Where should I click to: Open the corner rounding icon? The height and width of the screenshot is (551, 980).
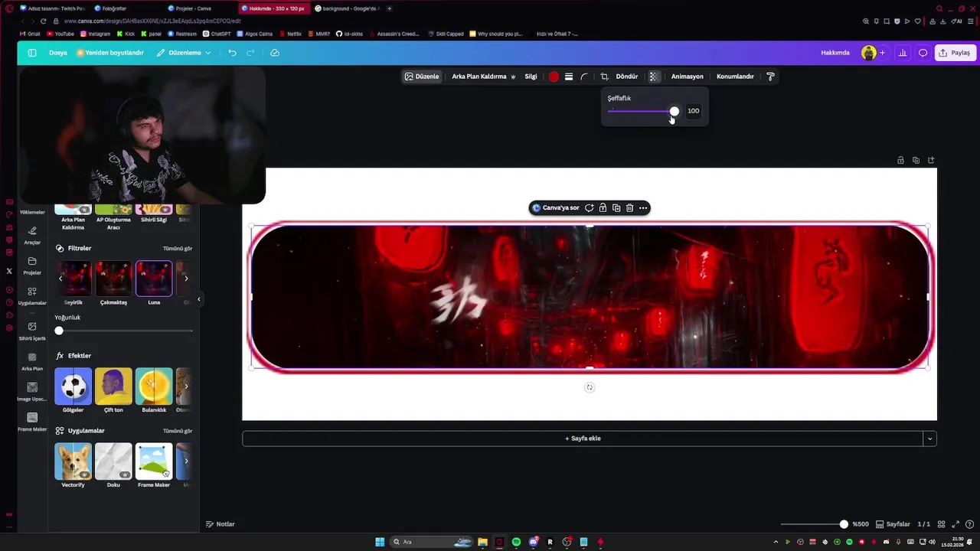tap(584, 77)
